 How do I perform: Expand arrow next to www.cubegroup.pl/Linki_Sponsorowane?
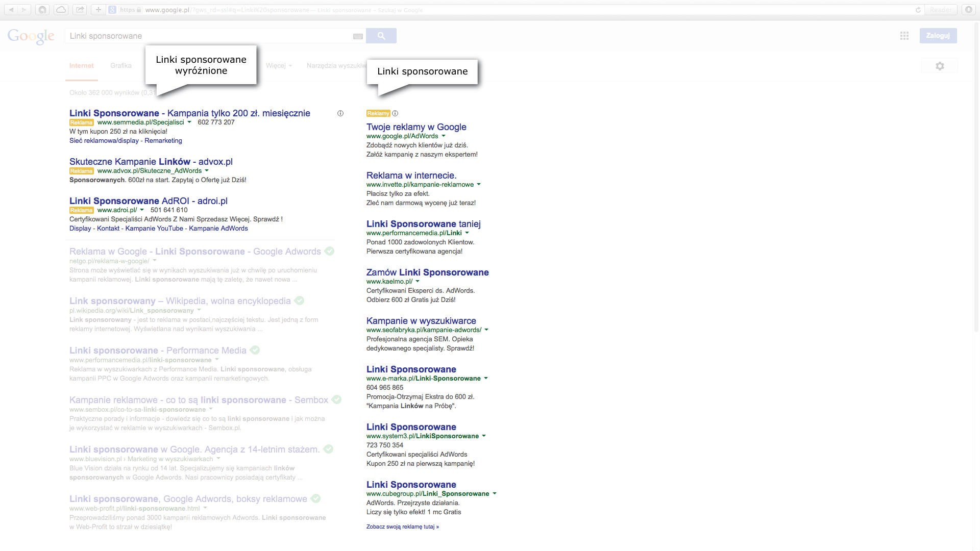point(495,494)
